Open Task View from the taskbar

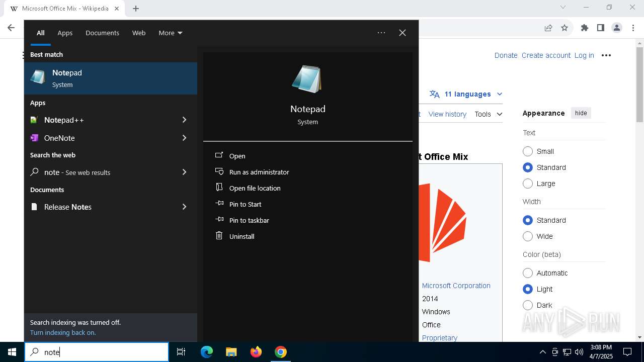coord(181,352)
